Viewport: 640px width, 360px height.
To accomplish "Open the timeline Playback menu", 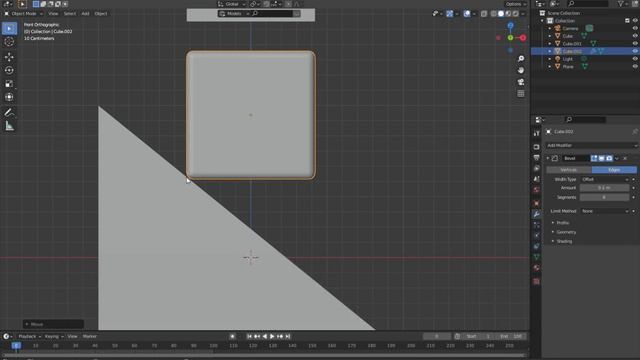I will coord(29,336).
